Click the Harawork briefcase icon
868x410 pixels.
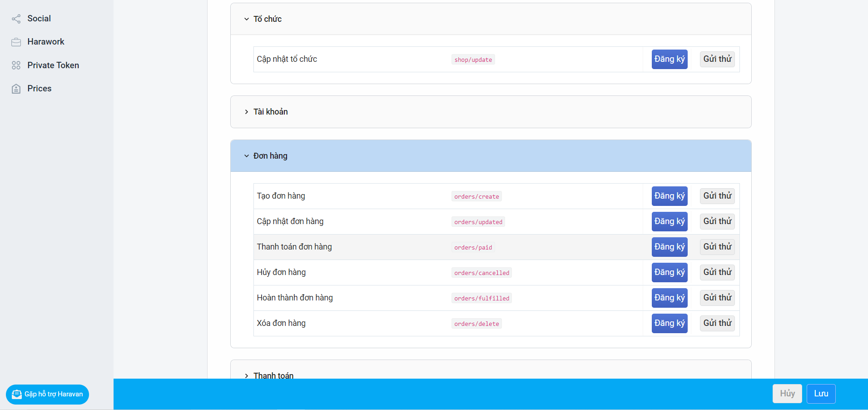coord(16,42)
